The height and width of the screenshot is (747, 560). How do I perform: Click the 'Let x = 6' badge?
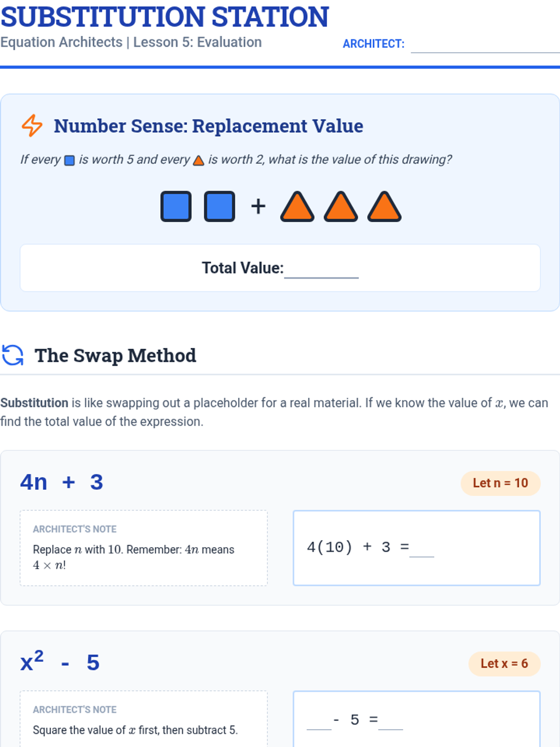(504, 664)
